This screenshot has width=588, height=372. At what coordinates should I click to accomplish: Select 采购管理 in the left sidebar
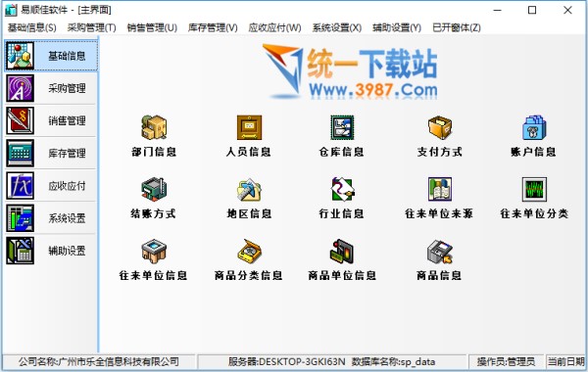(51, 88)
